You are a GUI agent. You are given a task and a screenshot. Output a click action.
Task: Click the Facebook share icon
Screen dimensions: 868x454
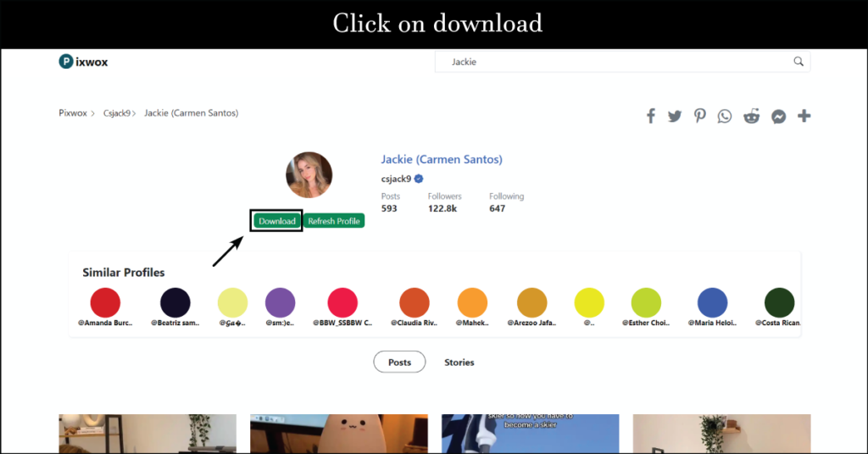[651, 116]
